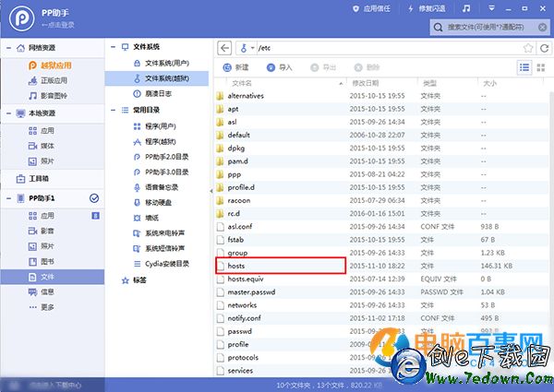Image resolution: width=554 pixels, height=392 pixels.
Task: Open 系统短信铃声 directory
Action: 159,248
